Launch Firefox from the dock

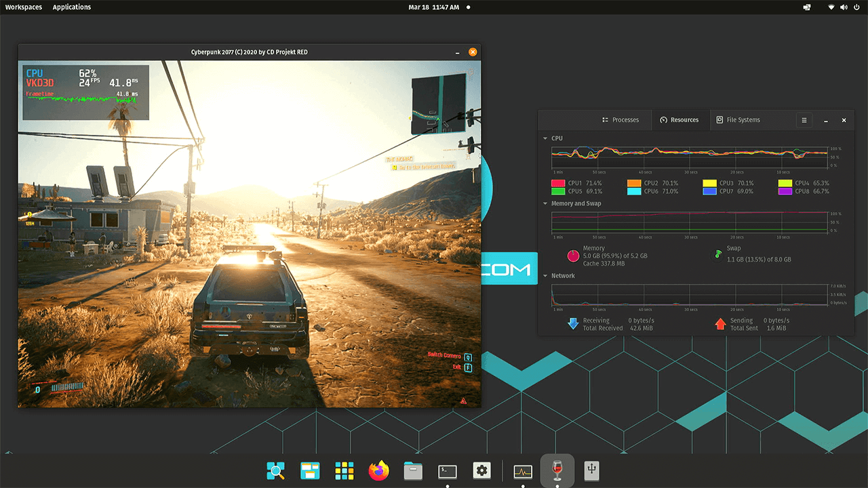[x=379, y=470]
